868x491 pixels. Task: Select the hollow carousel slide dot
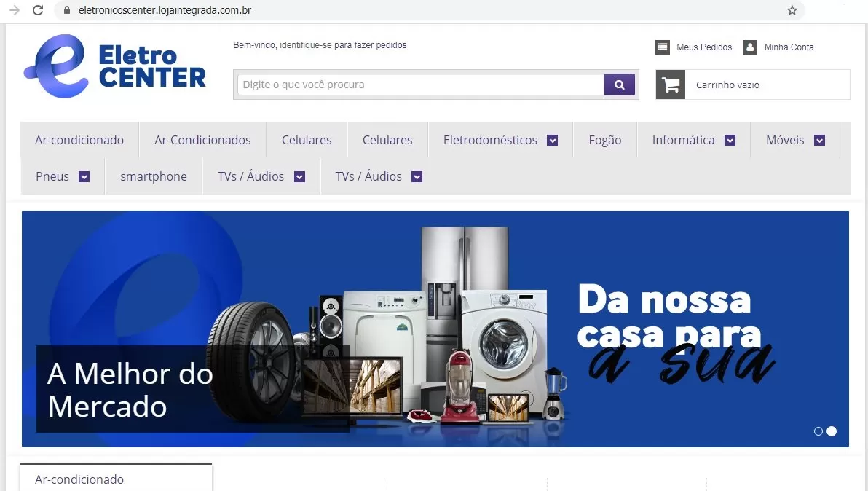pos(818,431)
